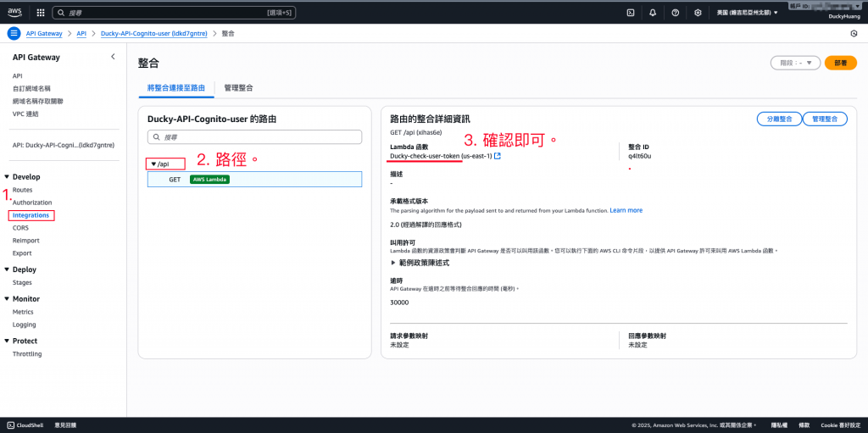This screenshot has width=868, height=433.
Task: Open Ducky-API-Cognito-user breadcrumb link
Action: [x=154, y=34]
